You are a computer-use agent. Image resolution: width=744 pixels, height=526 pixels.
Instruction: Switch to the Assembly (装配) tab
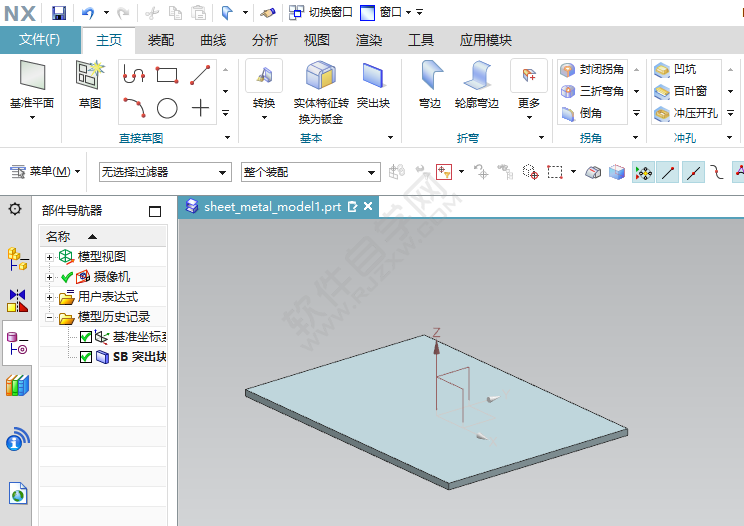coord(161,40)
